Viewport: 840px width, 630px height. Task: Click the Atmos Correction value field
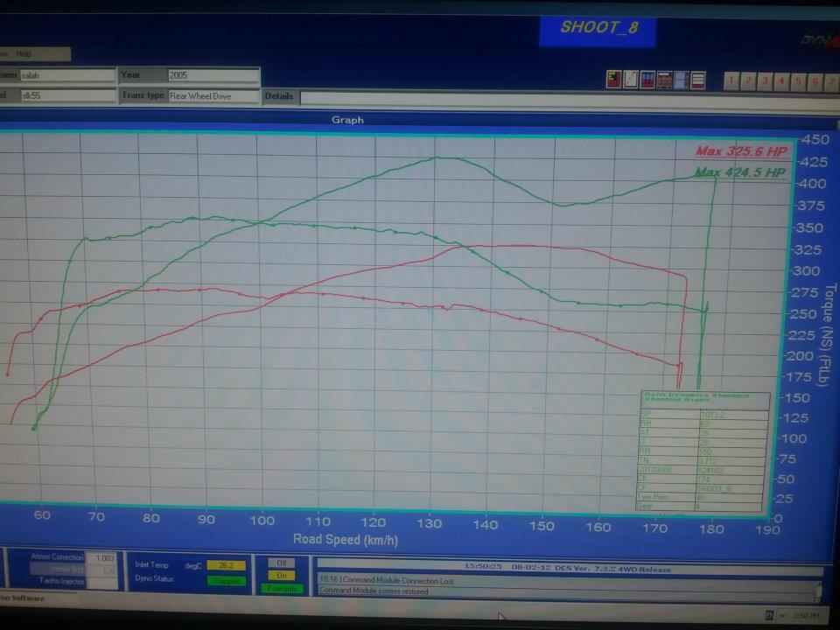102,557
